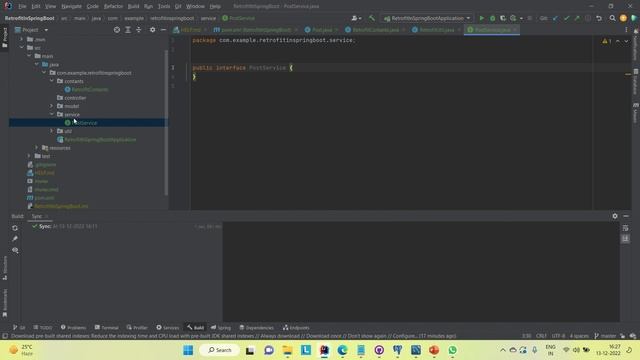The width and height of the screenshot is (640, 360).
Task: Switch to the RetrofitUtil.java tab
Action: [x=436, y=30]
